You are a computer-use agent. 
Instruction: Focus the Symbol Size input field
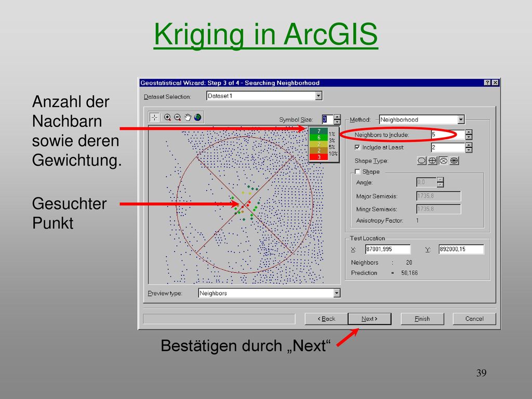(328, 119)
